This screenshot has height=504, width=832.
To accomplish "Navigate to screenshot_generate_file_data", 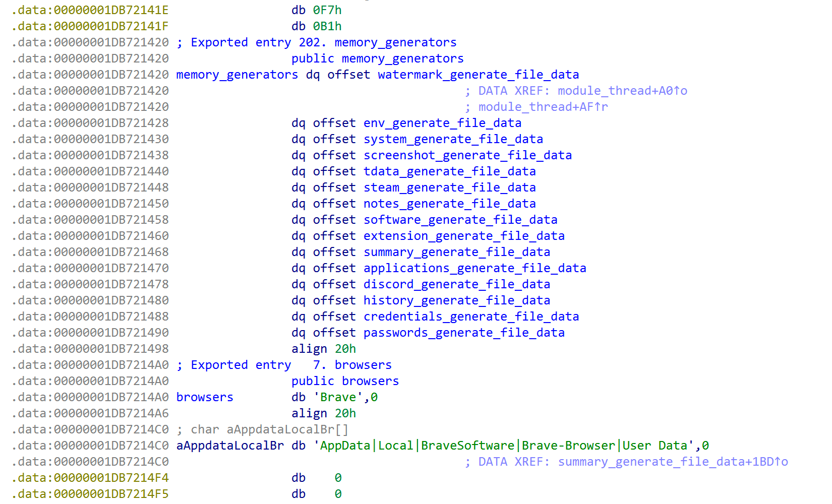I will (467, 155).
